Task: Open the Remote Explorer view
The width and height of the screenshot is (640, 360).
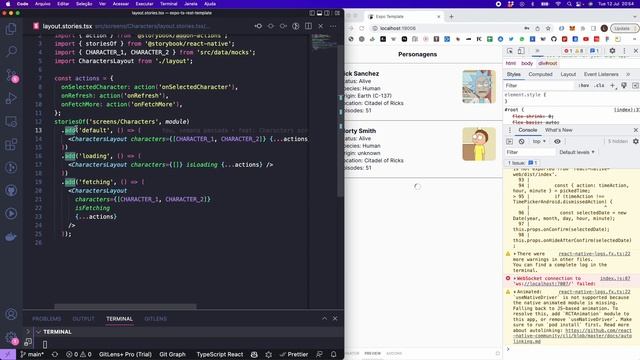Action: pyautogui.click(x=11, y=121)
